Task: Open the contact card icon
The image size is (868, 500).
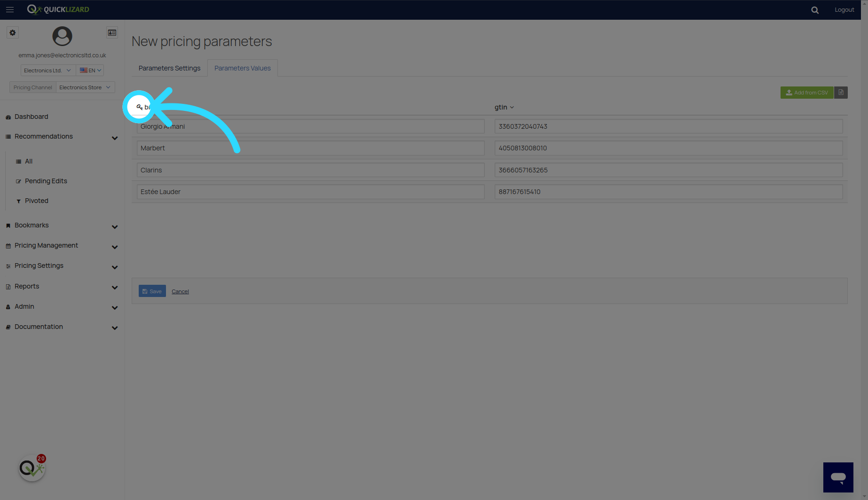Action: (x=112, y=32)
